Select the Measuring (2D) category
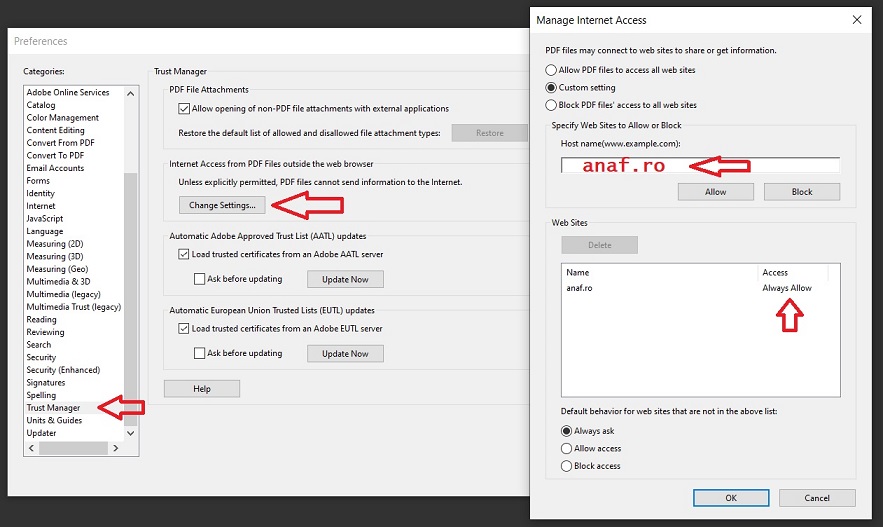This screenshot has width=883, height=527. coord(55,244)
